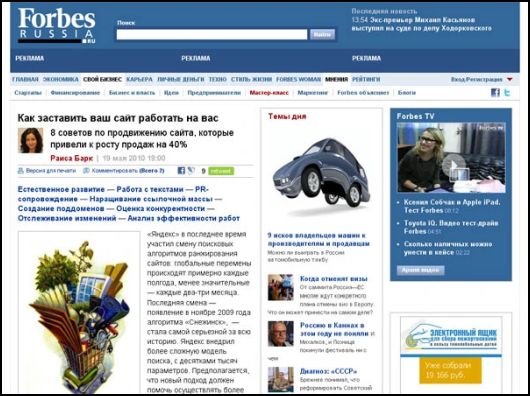Jump to Наращивание ссылочной массы section
The height and width of the screenshot is (396, 530).
pos(151,199)
